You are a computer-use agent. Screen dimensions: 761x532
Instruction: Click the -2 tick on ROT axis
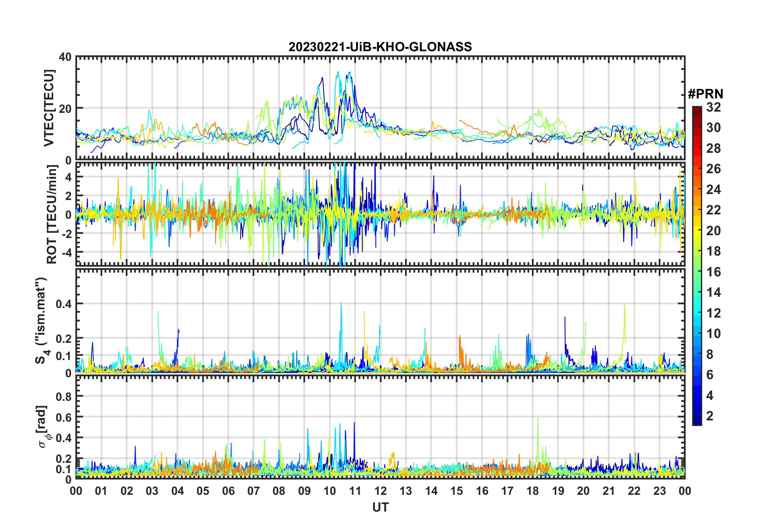(x=66, y=233)
